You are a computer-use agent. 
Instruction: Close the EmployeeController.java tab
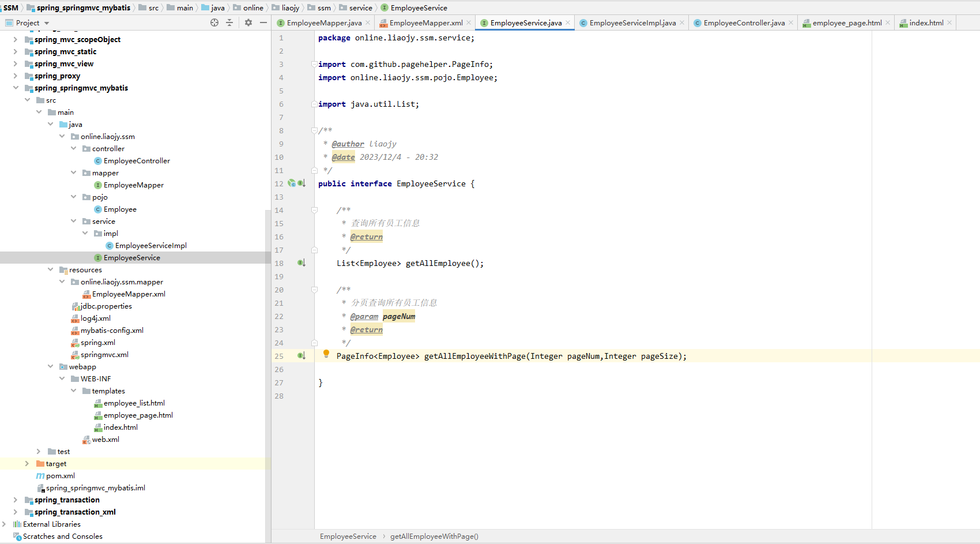coord(791,22)
